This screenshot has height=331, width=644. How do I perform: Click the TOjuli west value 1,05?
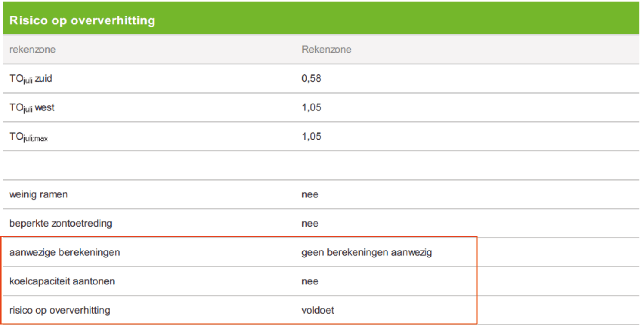[x=311, y=107]
